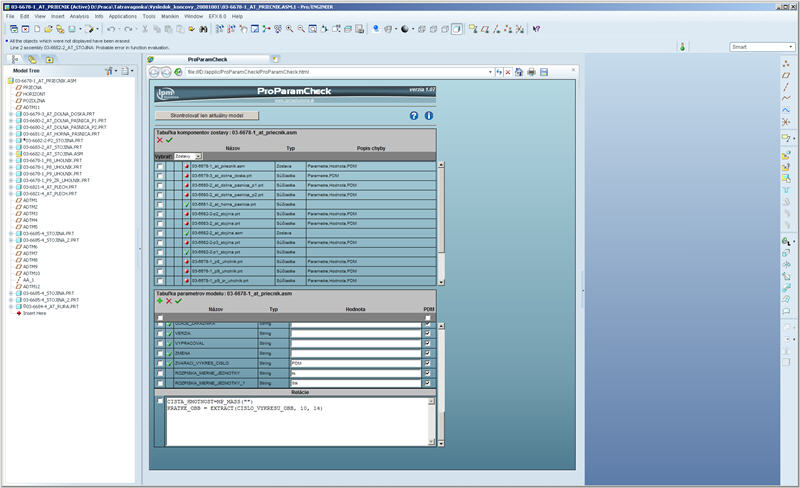Check the box for 03-6682-2_at_stojina.asm row

(x=160, y=233)
